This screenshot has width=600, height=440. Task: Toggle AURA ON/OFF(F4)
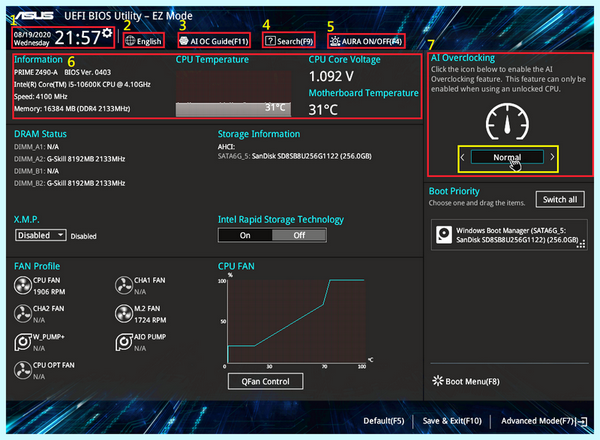coord(366,41)
